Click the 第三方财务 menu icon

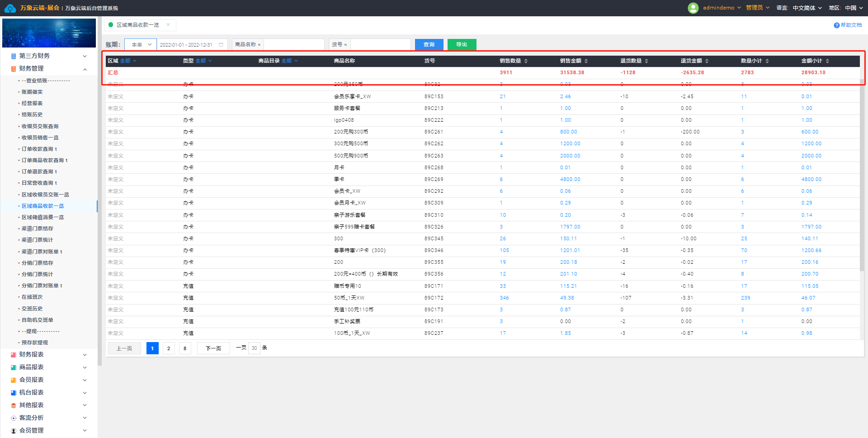(x=14, y=56)
